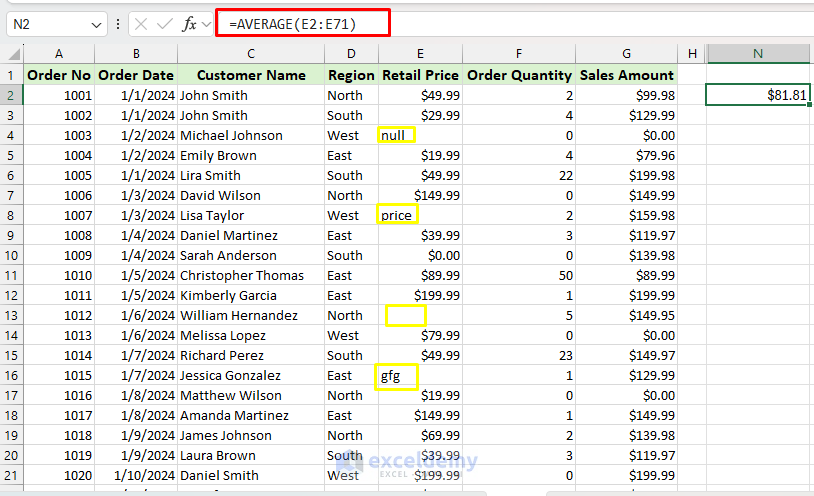Select cell N2 showing $81.81
This screenshot has width=814, height=496.
pos(760,95)
